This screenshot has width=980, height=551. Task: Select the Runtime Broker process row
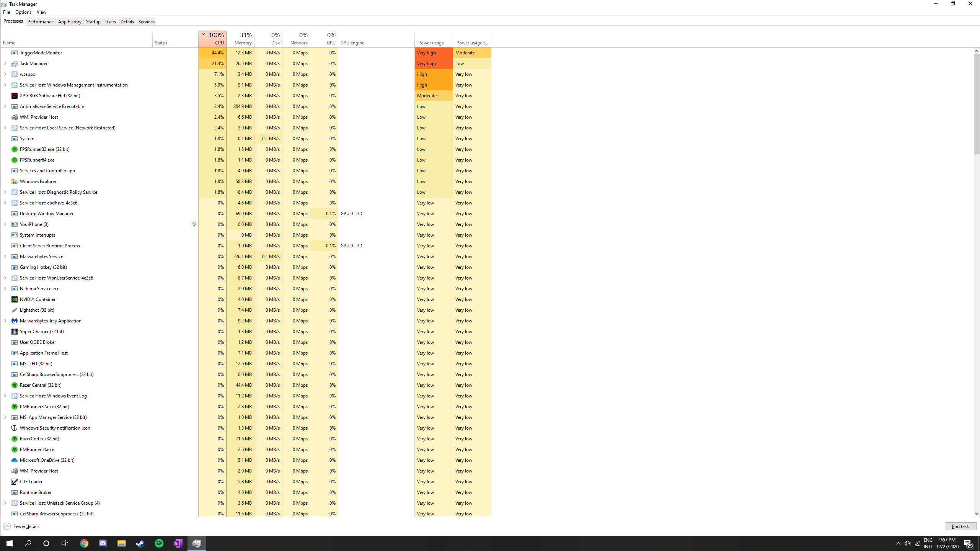tap(246, 492)
